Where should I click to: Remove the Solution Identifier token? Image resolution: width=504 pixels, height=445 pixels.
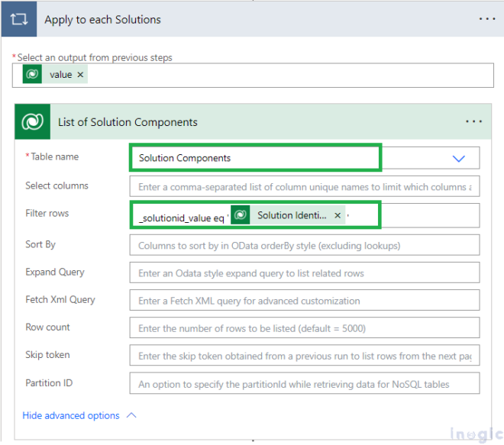pyautogui.click(x=338, y=215)
